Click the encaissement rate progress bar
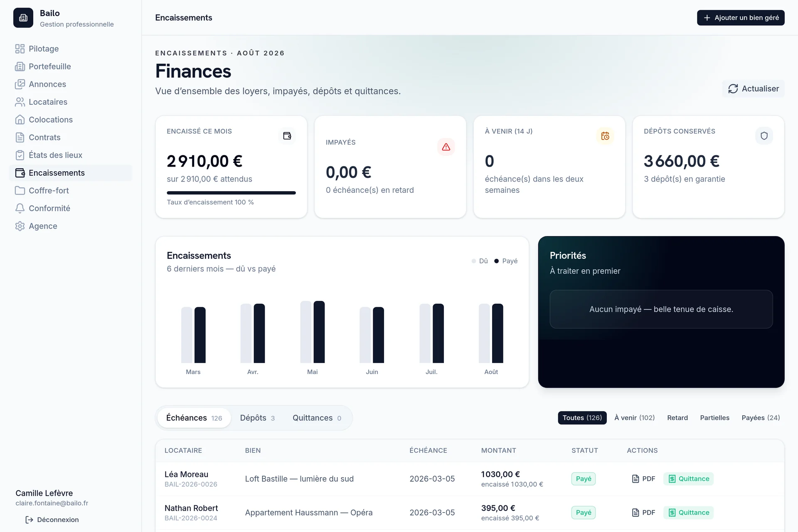 [x=231, y=193]
